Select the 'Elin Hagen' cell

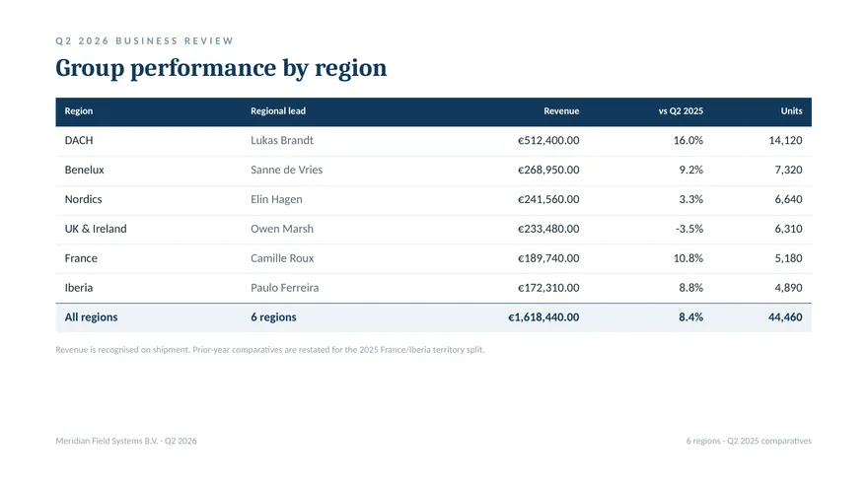276,200
